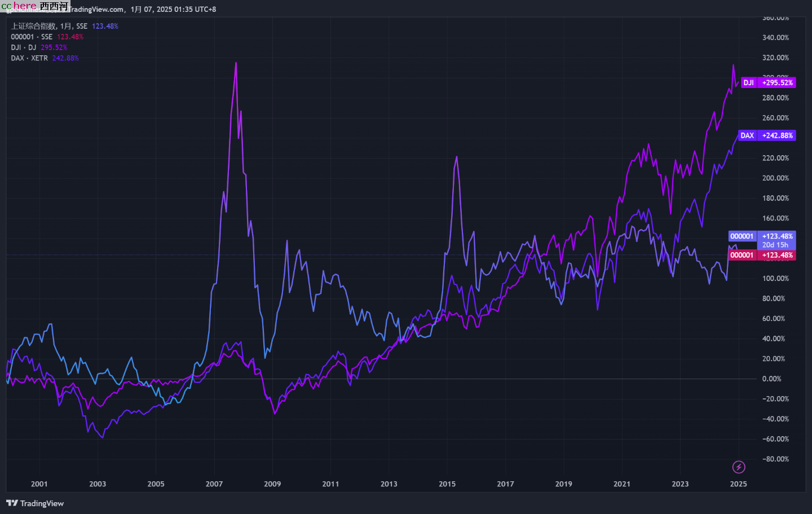Select the 上证综合指数 main symbol legend title

click(x=49, y=26)
